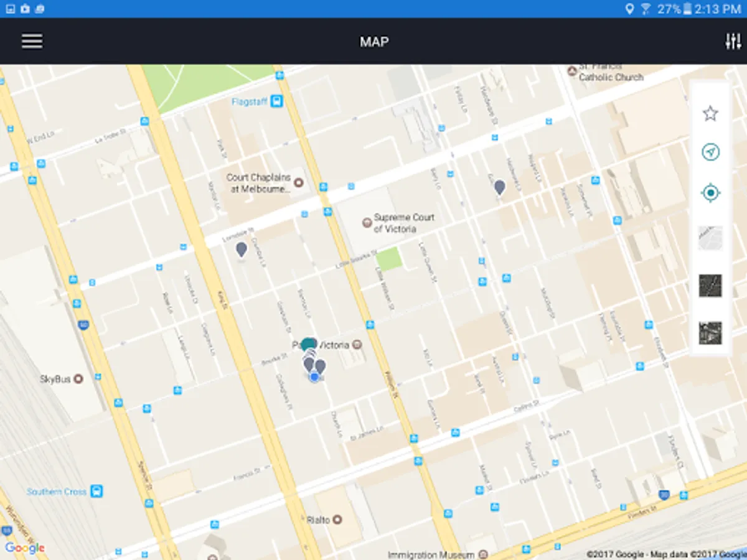
Task: Click the Google logo on the map
Action: (25, 548)
